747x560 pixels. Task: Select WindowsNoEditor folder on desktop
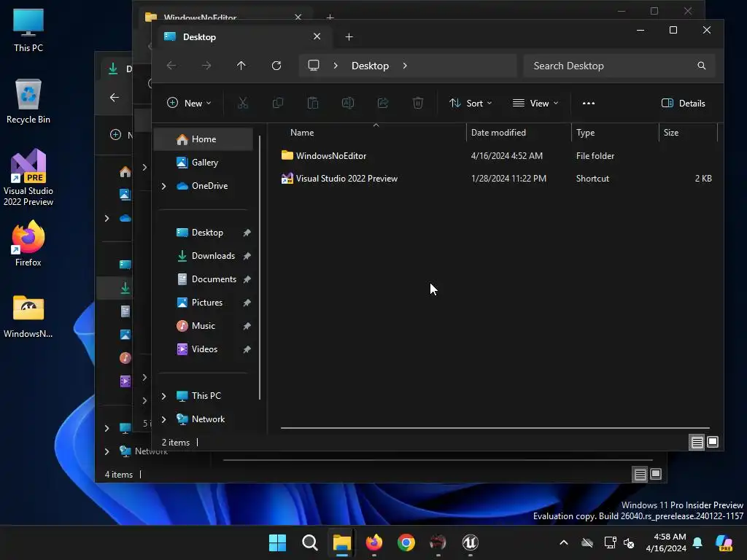pyautogui.click(x=28, y=316)
